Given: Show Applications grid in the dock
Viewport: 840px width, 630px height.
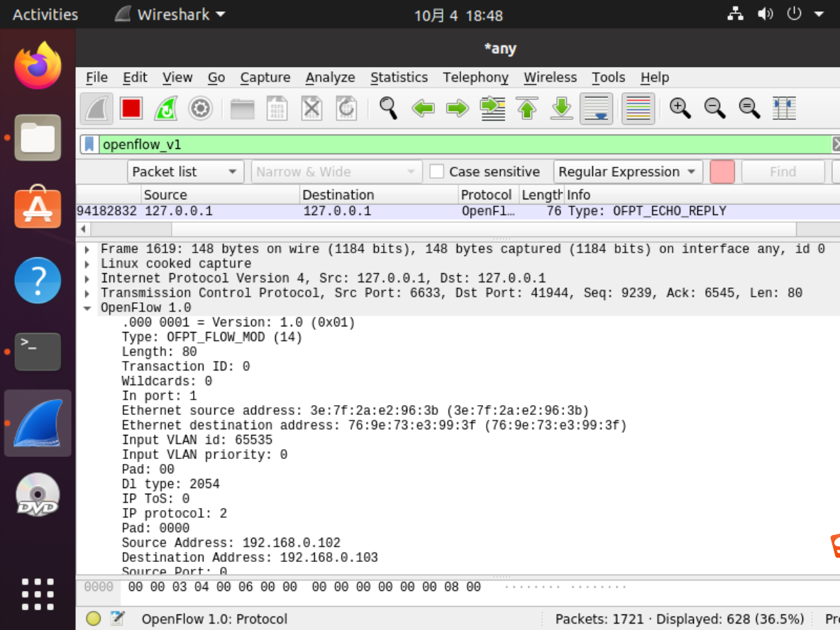Looking at the screenshot, I should (38, 594).
